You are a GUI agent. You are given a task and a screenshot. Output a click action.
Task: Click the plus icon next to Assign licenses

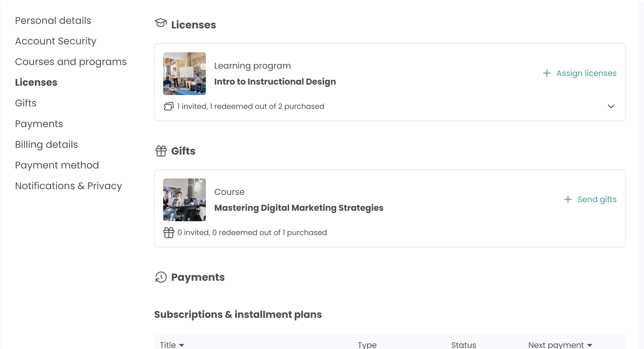547,73
